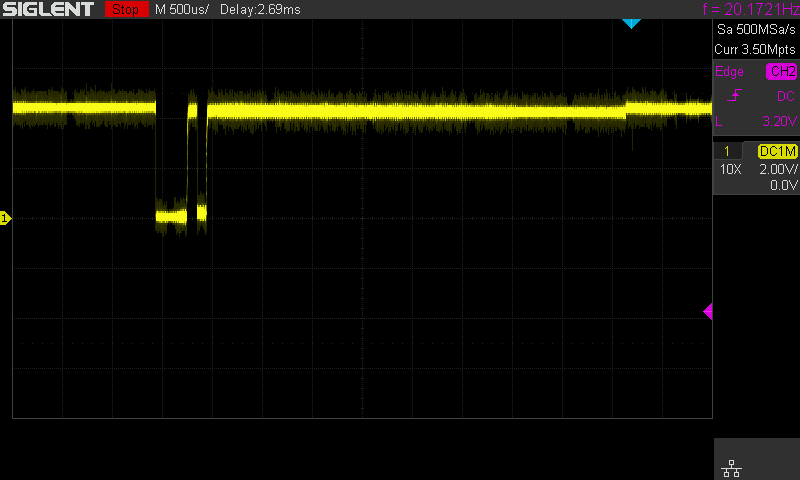Click the network status icon
The height and width of the screenshot is (480, 800).
point(731,467)
